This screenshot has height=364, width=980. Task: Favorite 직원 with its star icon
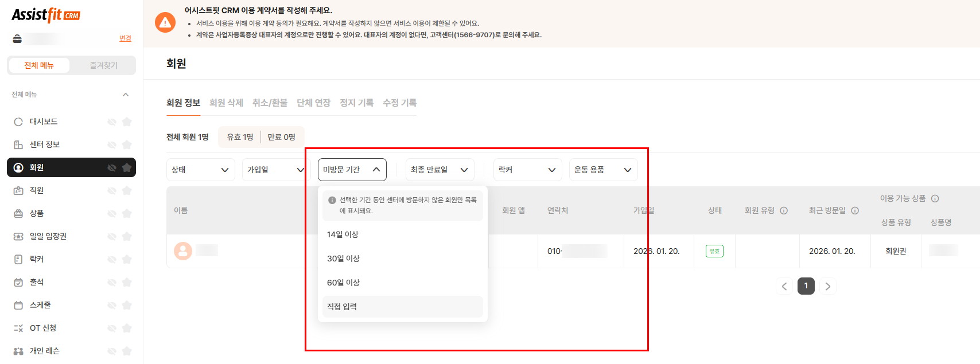click(127, 190)
